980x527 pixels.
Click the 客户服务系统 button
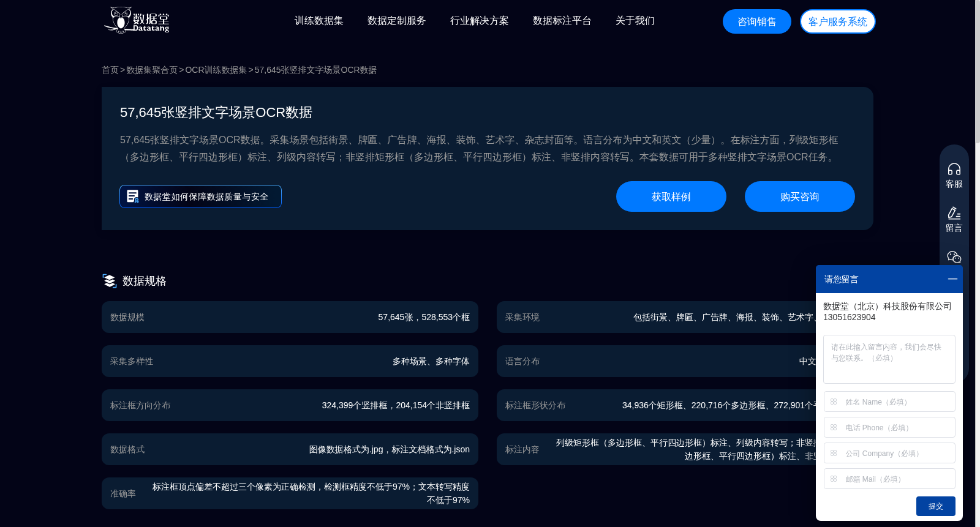(838, 21)
